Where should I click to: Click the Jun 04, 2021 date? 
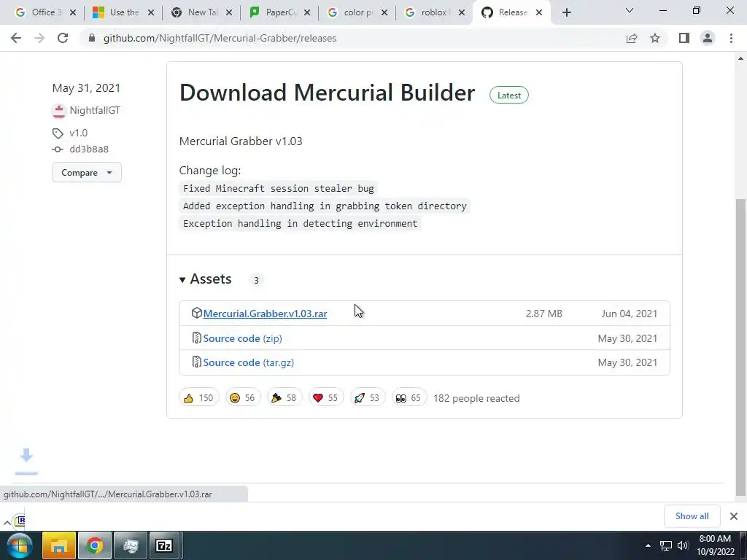[x=630, y=314]
